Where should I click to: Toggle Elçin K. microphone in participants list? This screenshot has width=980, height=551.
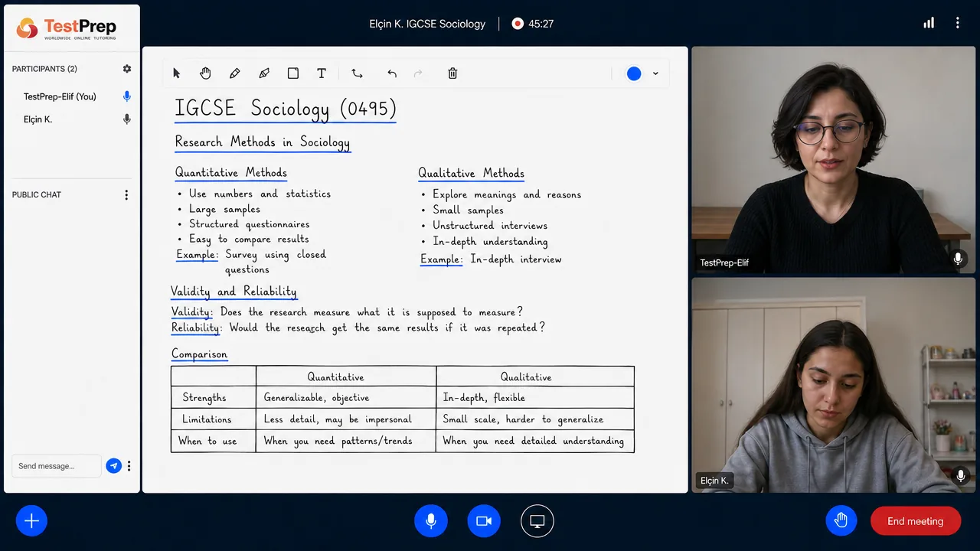[x=127, y=119]
